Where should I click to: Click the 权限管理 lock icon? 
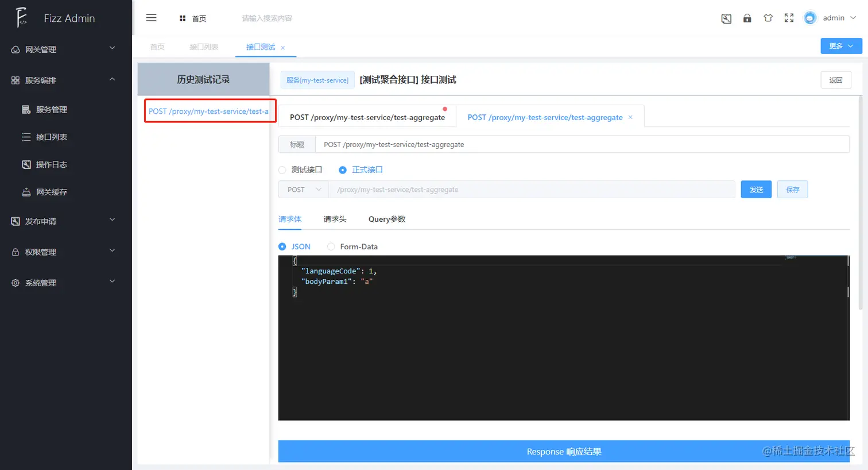pyautogui.click(x=15, y=252)
